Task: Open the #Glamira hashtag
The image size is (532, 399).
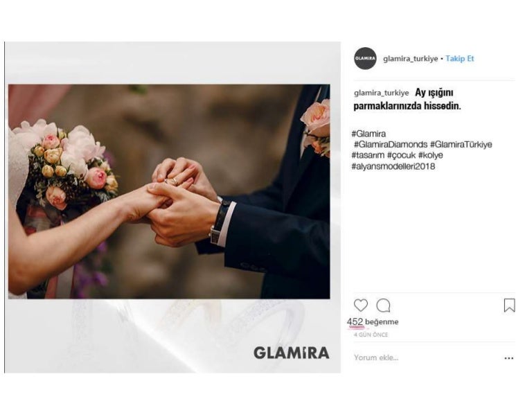Action: coord(369,134)
